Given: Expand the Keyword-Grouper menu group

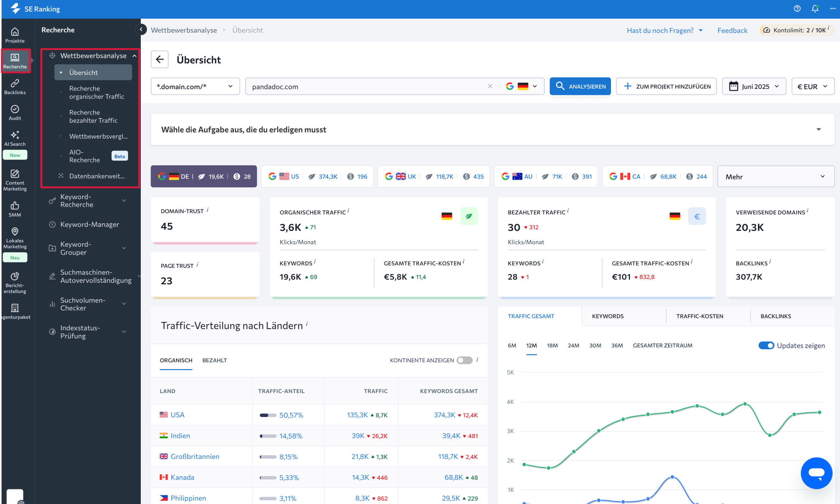Looking at the screenshot, I should [124, 248].
